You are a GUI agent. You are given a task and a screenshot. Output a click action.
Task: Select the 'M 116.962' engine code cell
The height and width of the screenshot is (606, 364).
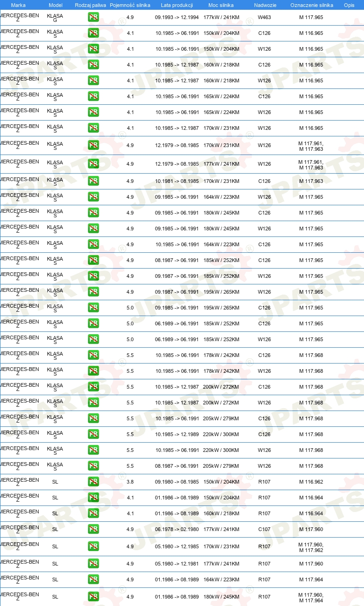point(311,482)
